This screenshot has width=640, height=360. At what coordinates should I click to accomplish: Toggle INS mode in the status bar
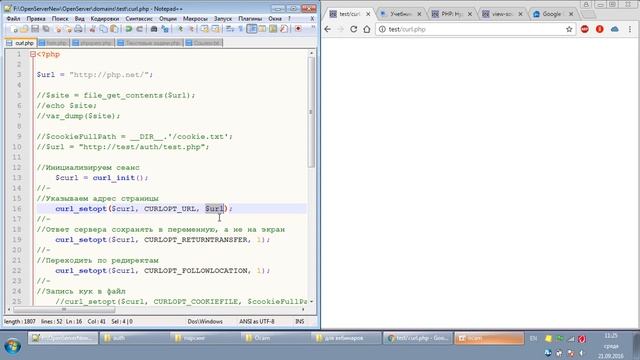(300, 322)
